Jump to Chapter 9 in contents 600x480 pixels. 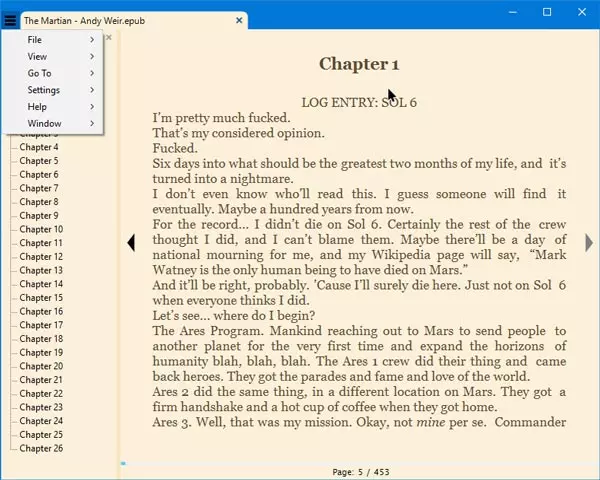coord(39,216)
